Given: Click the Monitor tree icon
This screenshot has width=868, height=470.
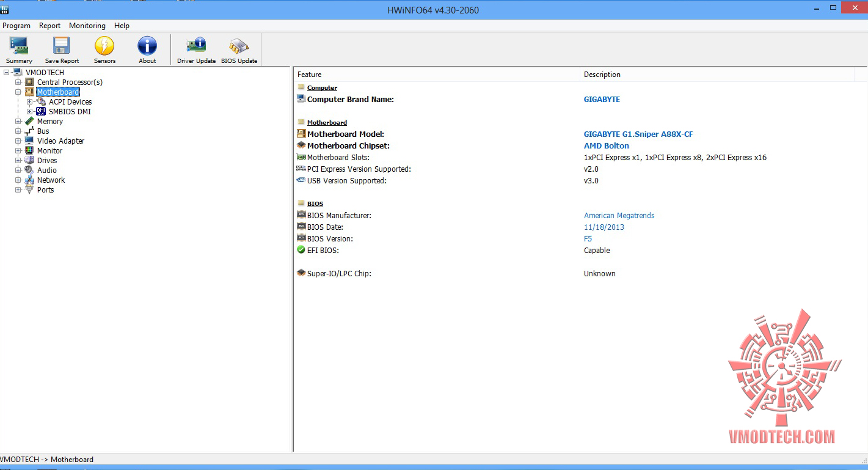Looking at the screenshot, I should click(x=29, y=151).
